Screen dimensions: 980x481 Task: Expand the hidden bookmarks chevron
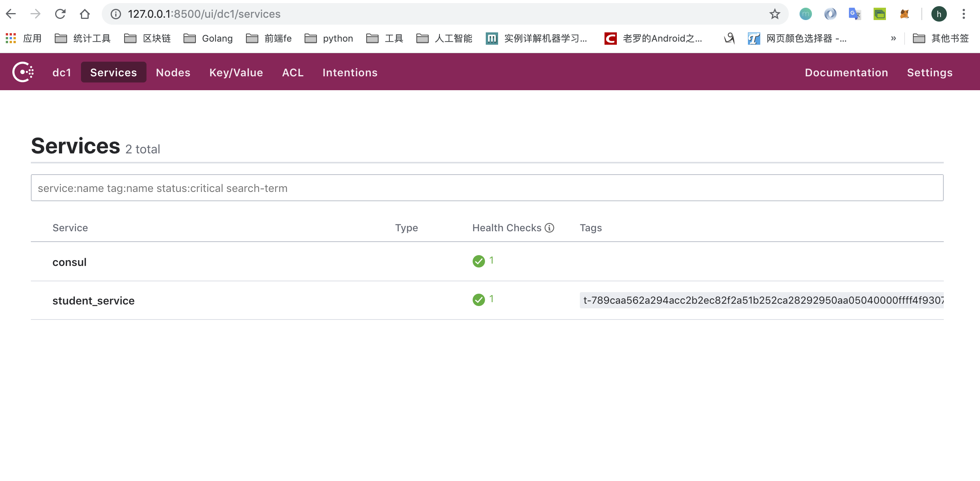coord(893,38)
